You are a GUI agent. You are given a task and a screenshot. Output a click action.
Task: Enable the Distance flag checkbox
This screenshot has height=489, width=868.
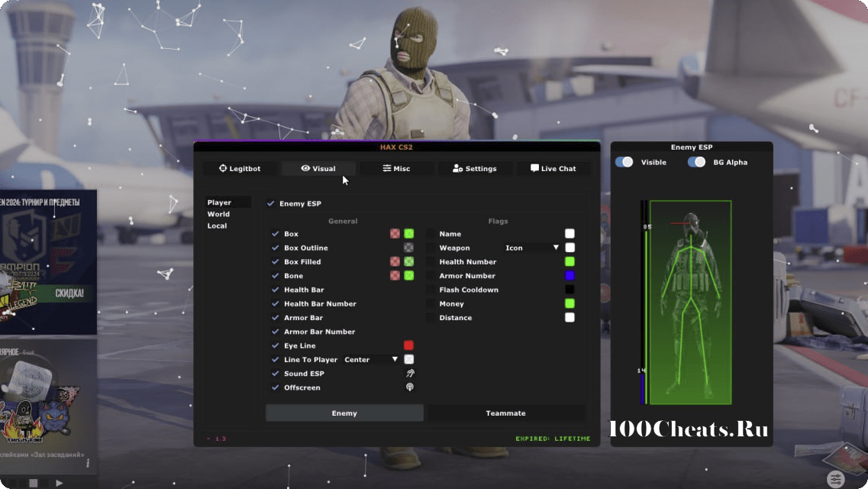[x=431, y=317]
